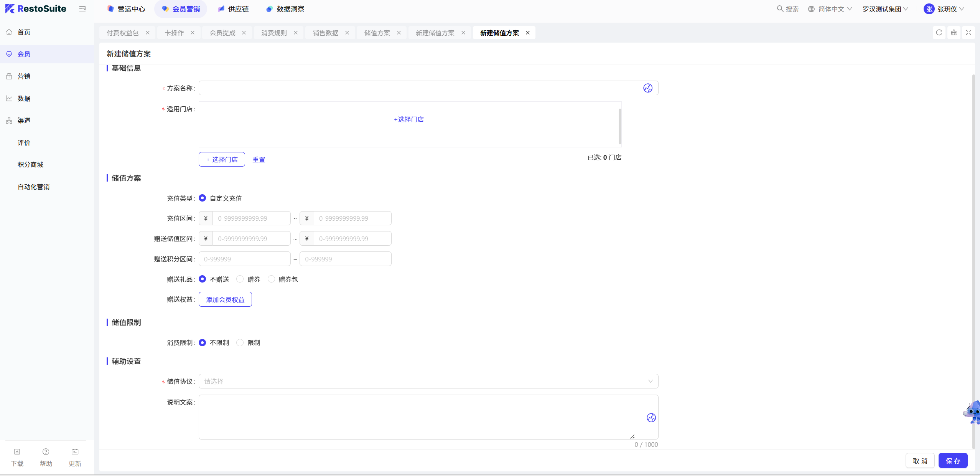This screenshot has height=476, width=980.
Task: Click the 更新 update icon
Action: 75,452
